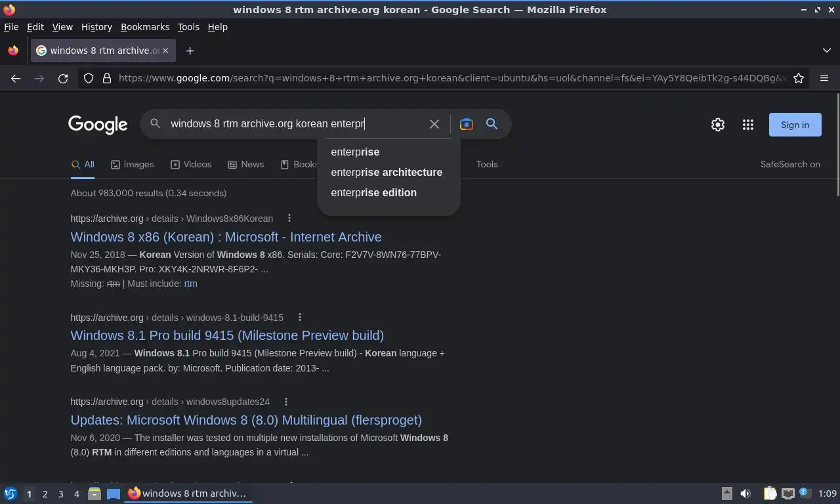Open the search Tools options
The width and height of the screenshot is (840, 504).
[487, 164]
